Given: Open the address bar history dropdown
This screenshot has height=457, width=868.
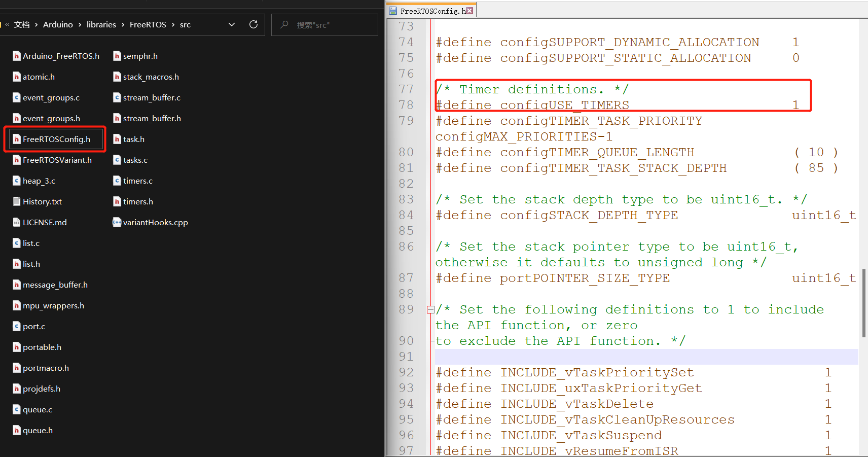Looking at the screenshot, I should (232, 24).
